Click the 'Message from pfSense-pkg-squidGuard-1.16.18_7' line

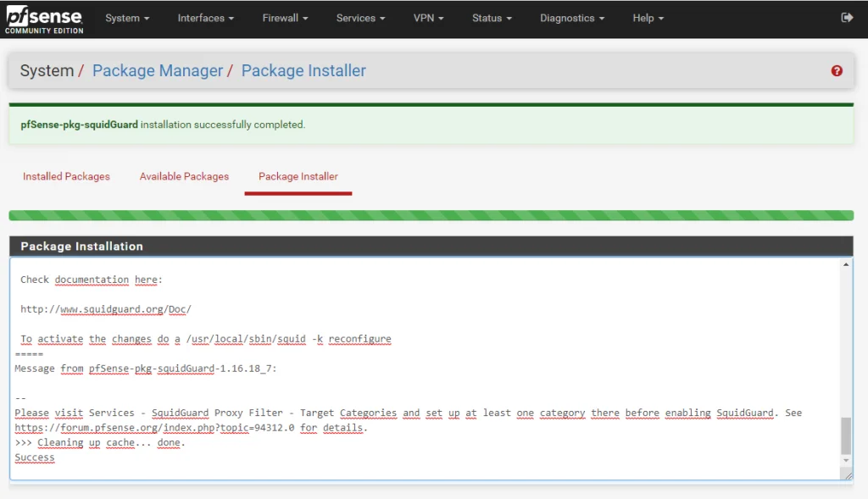(x=146, y=369)
